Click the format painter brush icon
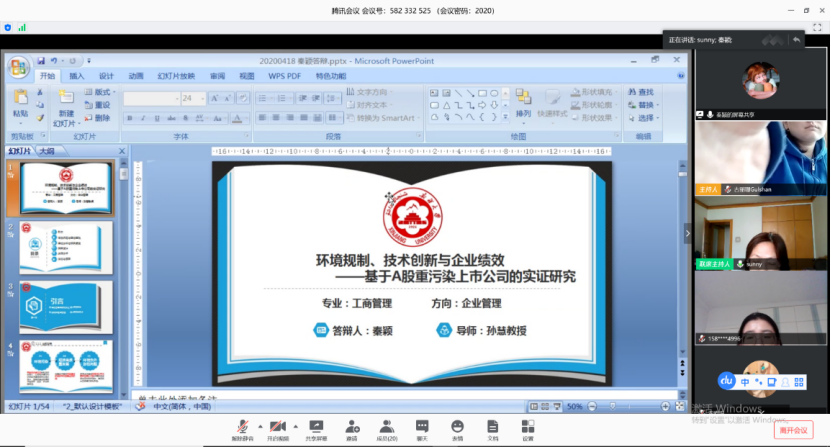Viewport: 831px width, 448px height. (40, 118)
